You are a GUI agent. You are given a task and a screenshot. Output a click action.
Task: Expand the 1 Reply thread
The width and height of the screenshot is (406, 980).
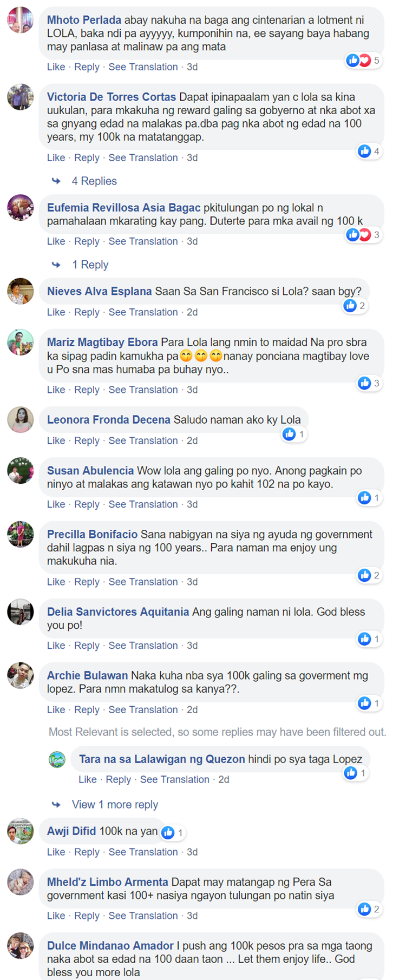90,265
